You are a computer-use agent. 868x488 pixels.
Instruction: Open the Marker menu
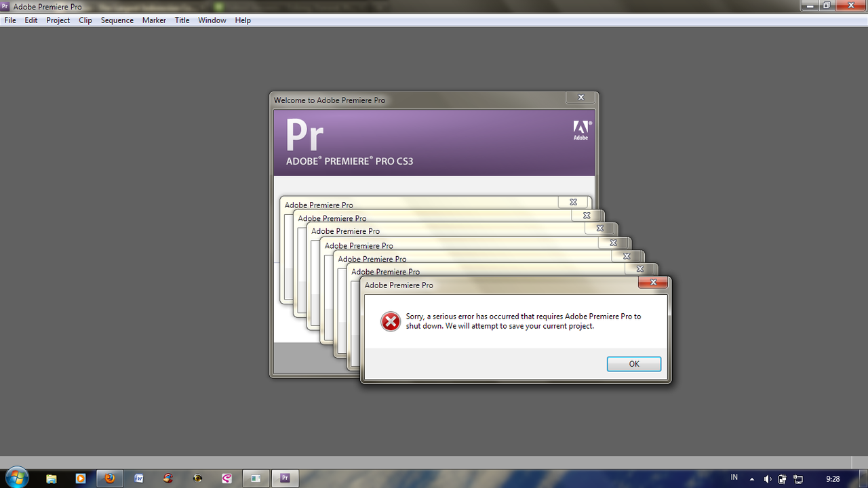pos(154,20)
